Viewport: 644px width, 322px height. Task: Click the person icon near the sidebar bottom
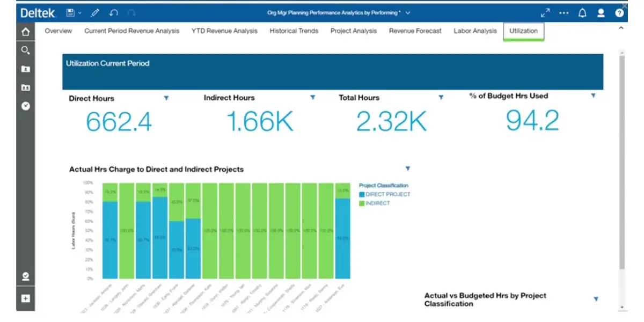coord(25,277)
